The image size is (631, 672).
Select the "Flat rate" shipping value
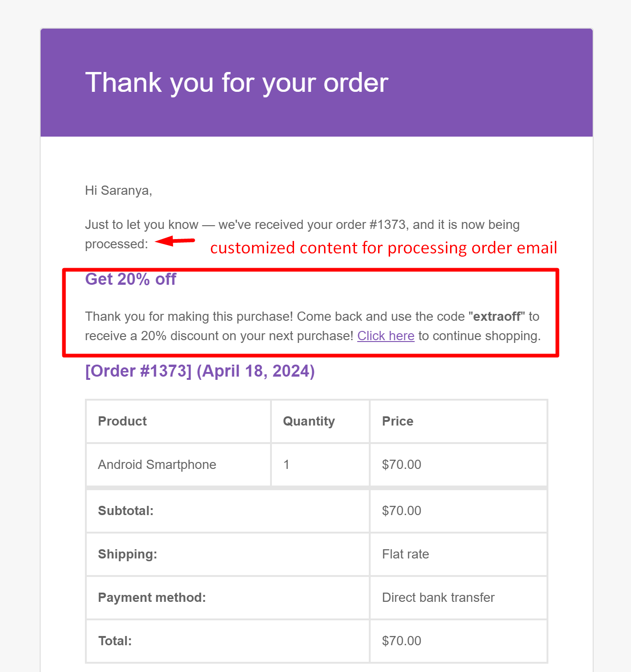click(x=405, y=554)
